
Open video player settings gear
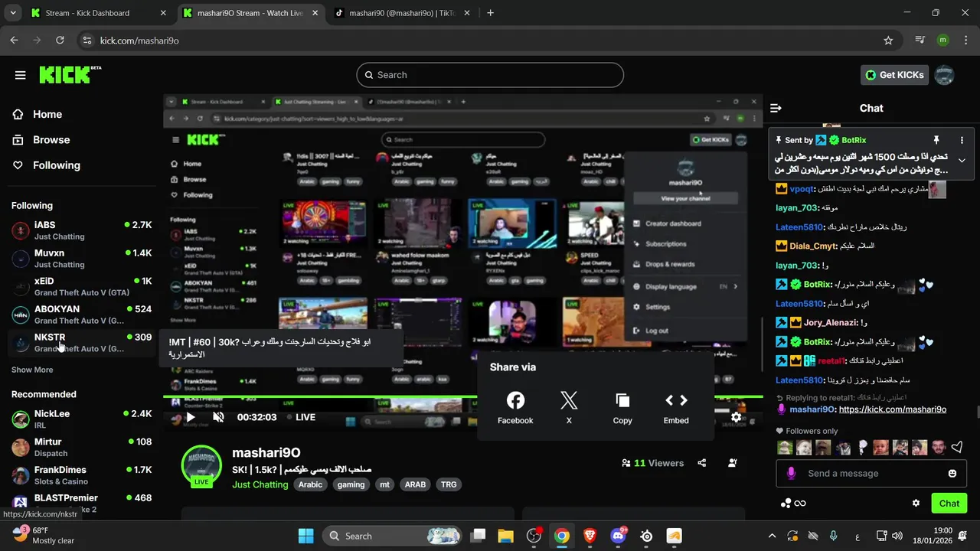(736, 417)
